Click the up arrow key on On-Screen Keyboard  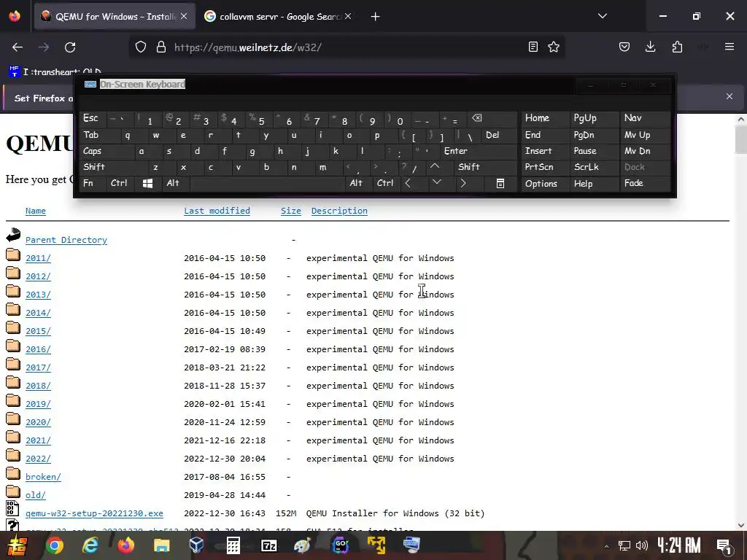click(x=435, y=167)
